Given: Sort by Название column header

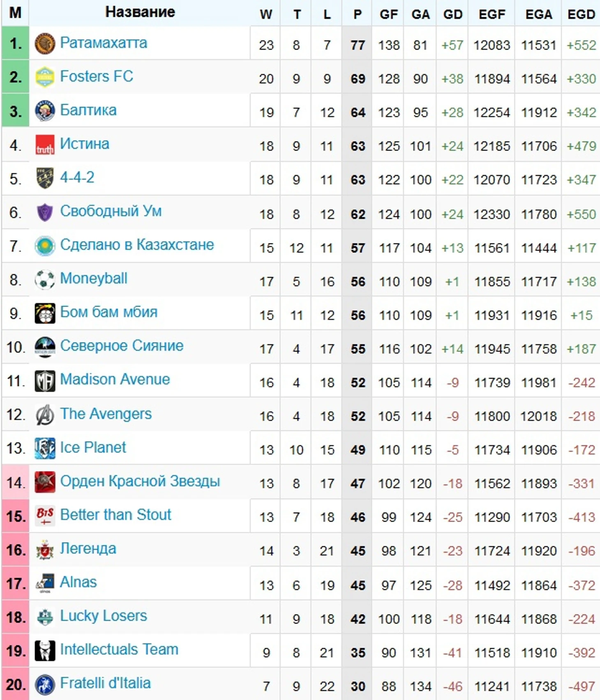Looking at the screenshot, I should (140, 12).
